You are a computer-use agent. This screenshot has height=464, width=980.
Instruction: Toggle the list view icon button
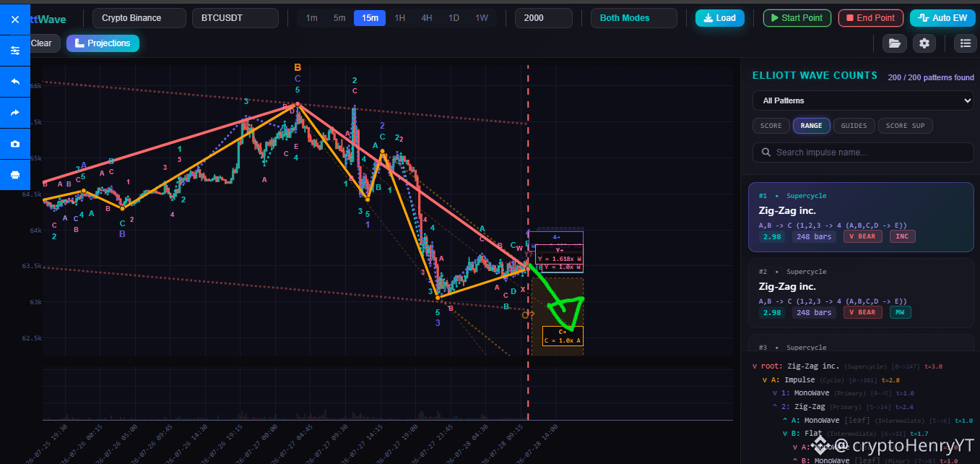point(966,43)
